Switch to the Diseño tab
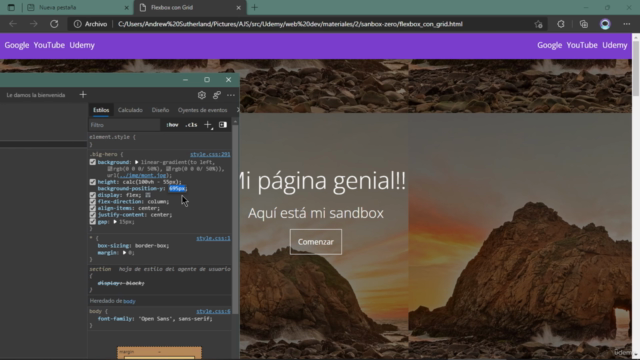The image size is (640, 360). 160,110
